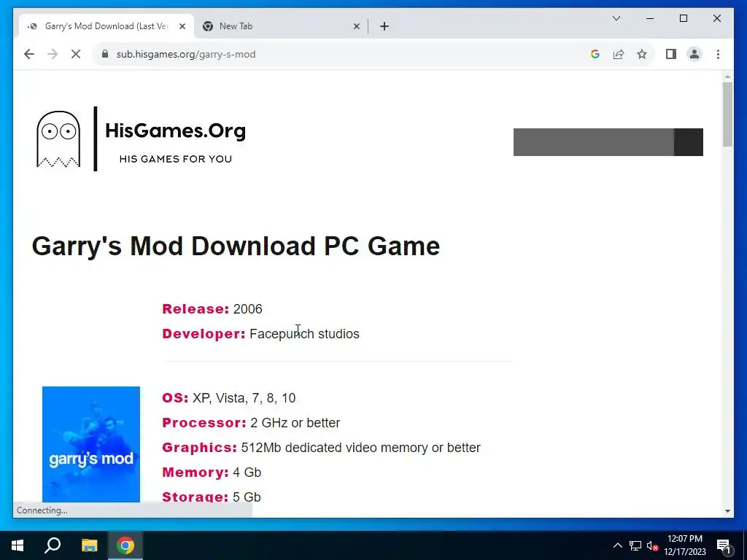Viewport: 747px width, 560px height.
Task: Click the dark search submit button
Action: (x=689, y=142)
